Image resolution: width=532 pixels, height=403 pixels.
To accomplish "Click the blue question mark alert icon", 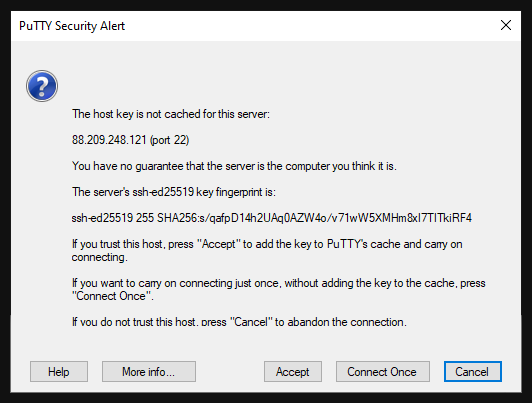I will (x=42, y=86).
